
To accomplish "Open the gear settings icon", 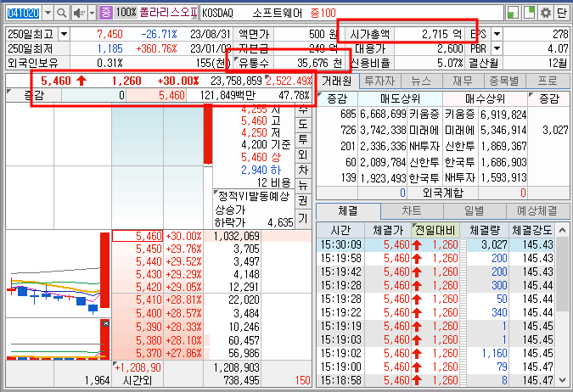I will click(546, 13).
